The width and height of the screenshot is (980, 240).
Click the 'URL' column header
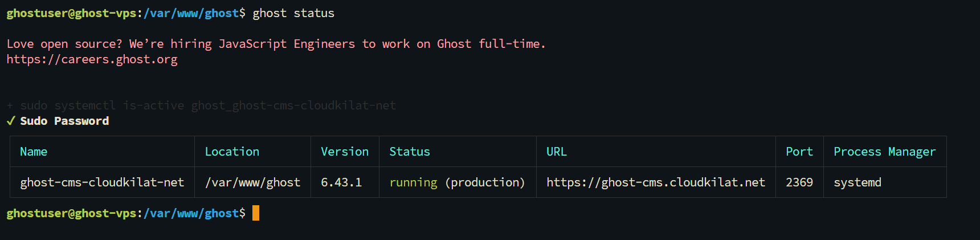coord(557,152)
